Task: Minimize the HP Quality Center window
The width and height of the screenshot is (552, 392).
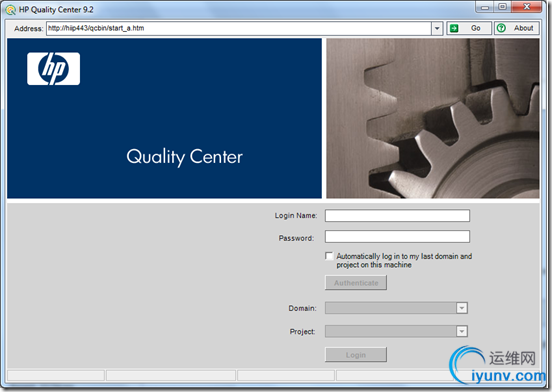Action: click(485, 7)
